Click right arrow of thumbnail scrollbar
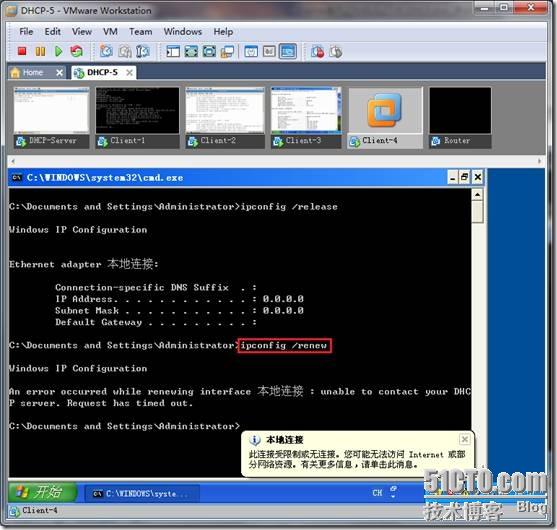This screenshot has height=530, width=557. (540, 161)
